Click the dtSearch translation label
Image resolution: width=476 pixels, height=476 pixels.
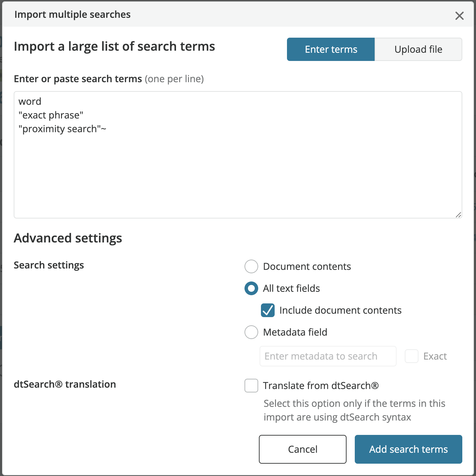(64, 384)
